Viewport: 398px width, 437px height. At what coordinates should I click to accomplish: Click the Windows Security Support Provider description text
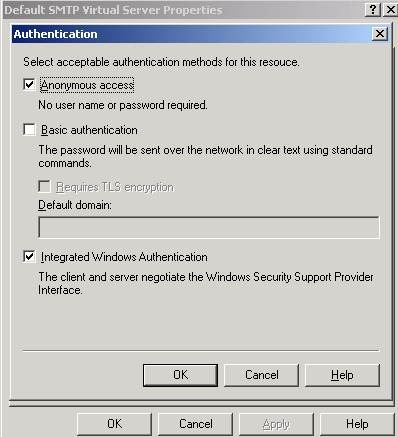coord(206,283)
